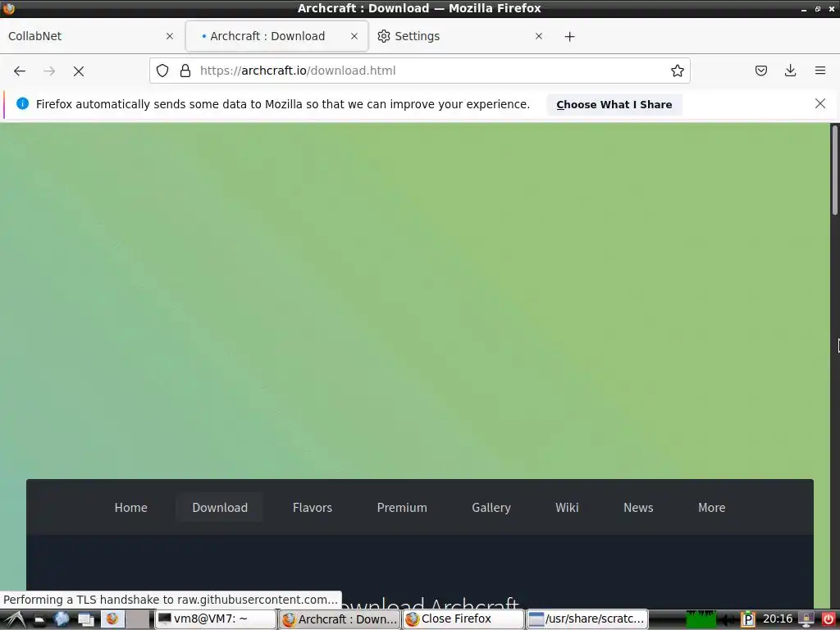Dismiss the data sharing notification bar
Screen dimensions: 840x630
[820, 103]
